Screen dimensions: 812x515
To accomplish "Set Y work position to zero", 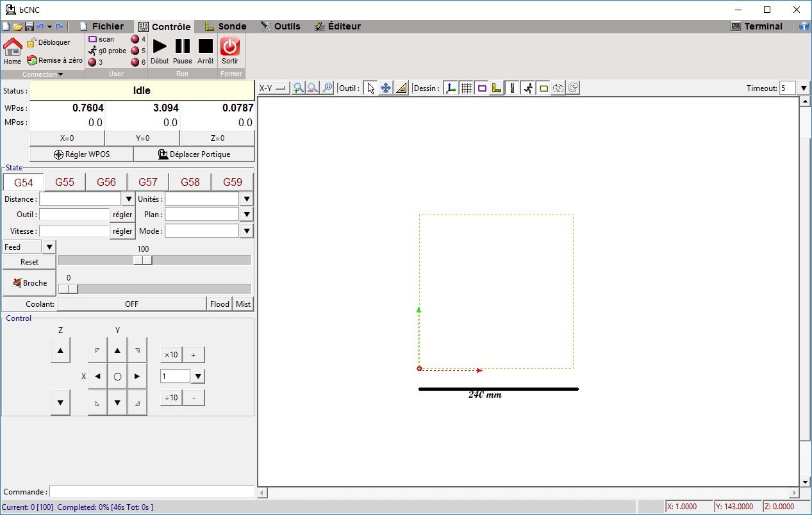I will 142,138.
